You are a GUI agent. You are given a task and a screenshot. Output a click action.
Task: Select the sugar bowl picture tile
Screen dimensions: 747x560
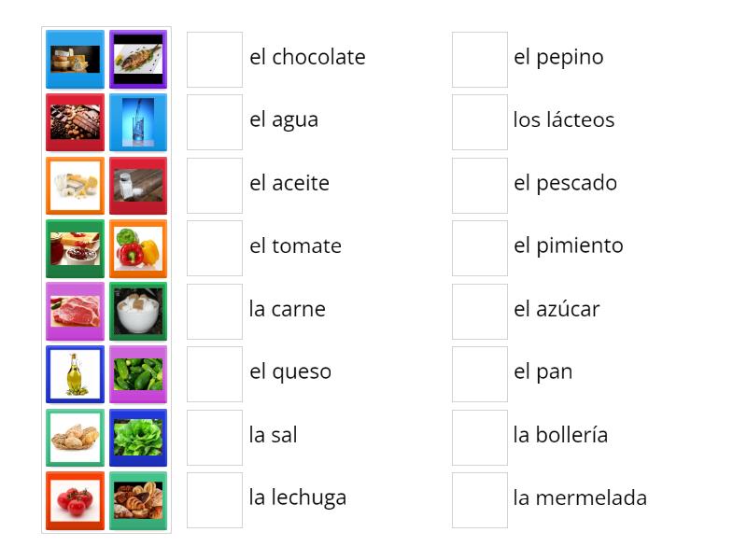pos(137,311)
